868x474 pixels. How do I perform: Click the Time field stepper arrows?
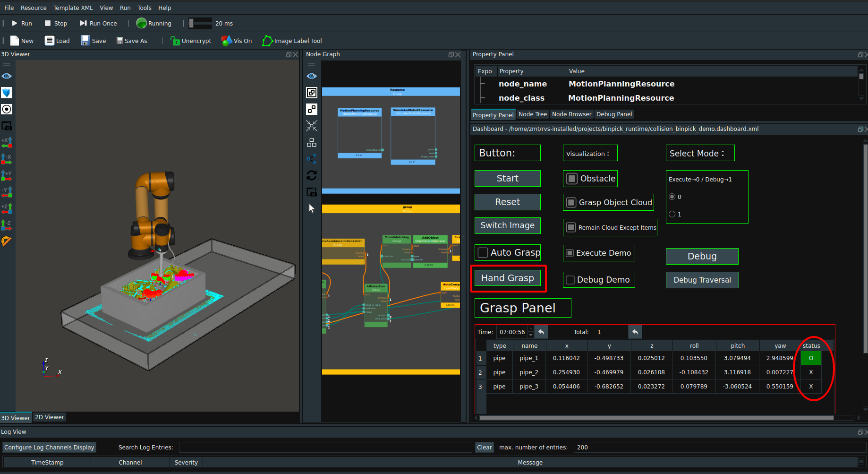531,332
